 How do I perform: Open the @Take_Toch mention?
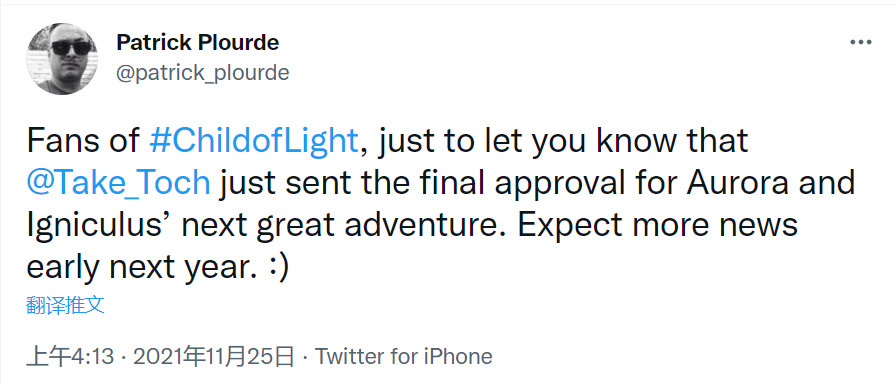[x=118, y=183]
